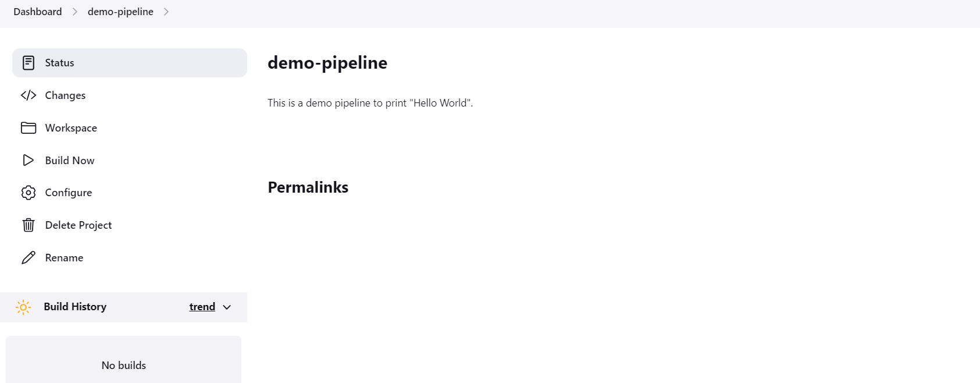Viewport: 980px width, 383px height.
Task: Click the Workspace folder icon
Action: (x=28, y=128)
